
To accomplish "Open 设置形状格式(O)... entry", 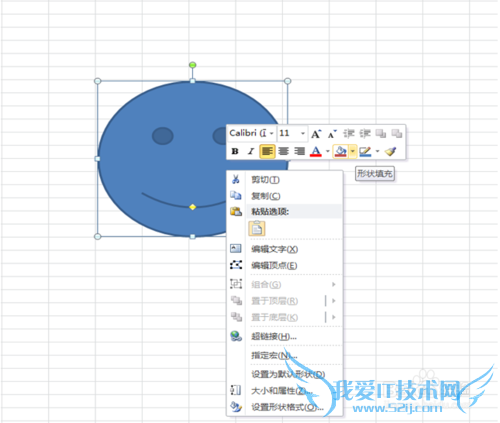I will pyautogui.click(x=284, y=407).
